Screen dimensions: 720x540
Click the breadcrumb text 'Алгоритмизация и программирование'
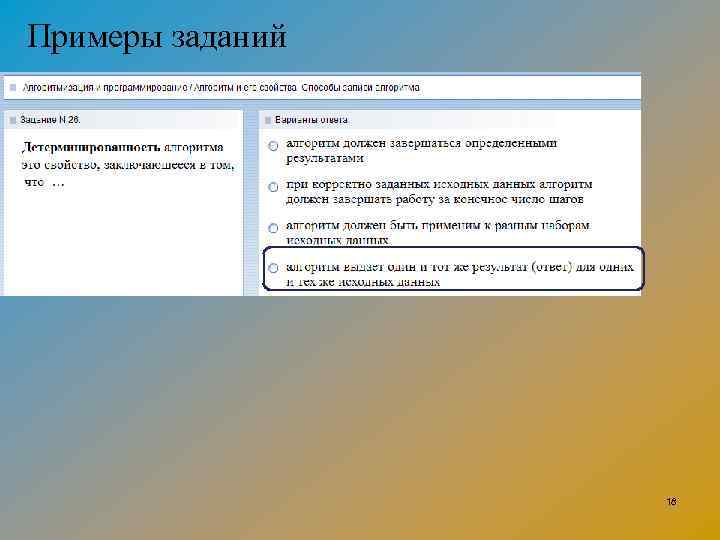[105, 87]
